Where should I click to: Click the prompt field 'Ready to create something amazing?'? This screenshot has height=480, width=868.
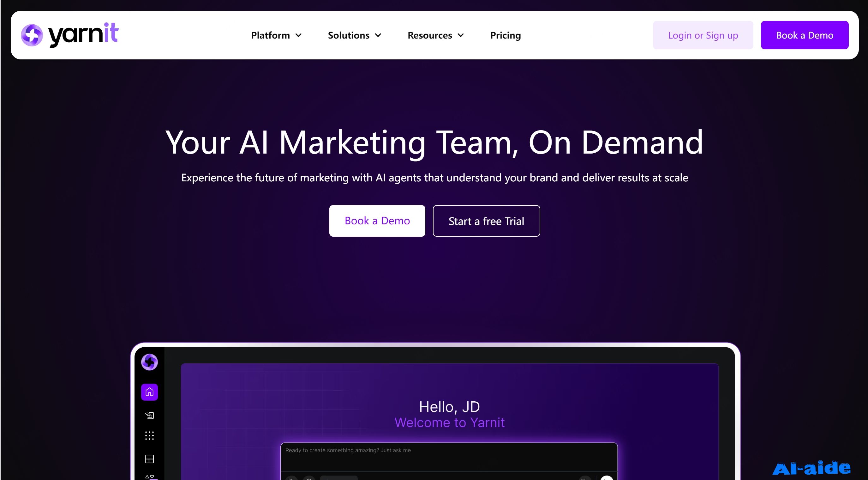point(449,457)
